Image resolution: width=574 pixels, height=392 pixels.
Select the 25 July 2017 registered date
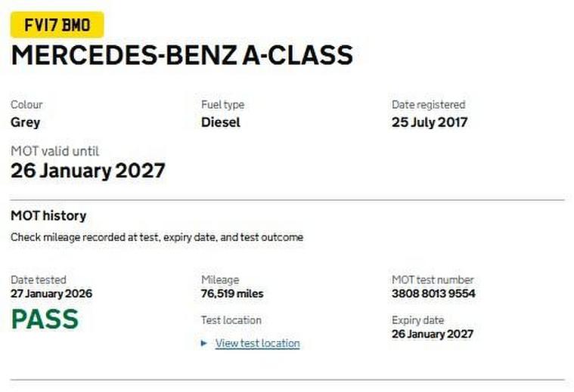coord(430,122)
